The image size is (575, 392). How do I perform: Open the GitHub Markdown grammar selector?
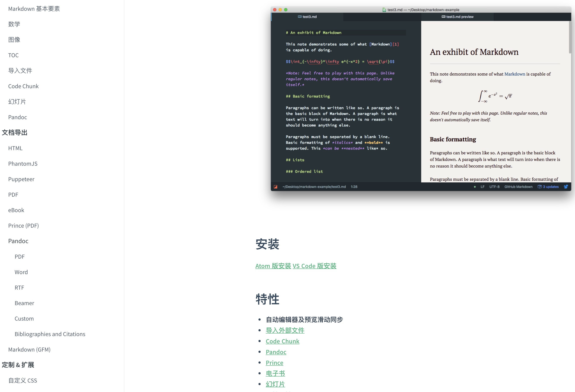(x=519, y=187)
